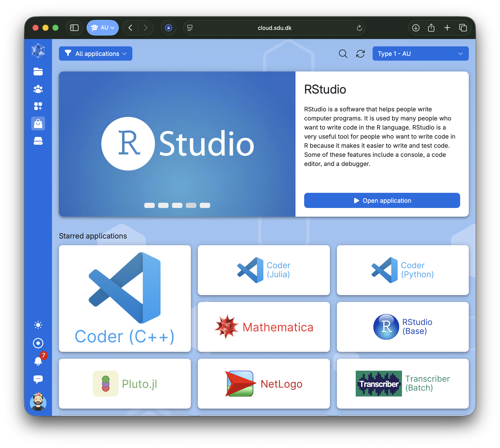Open the Coder (Python) card
Screen dimensions: 500x448
[403, 270]
